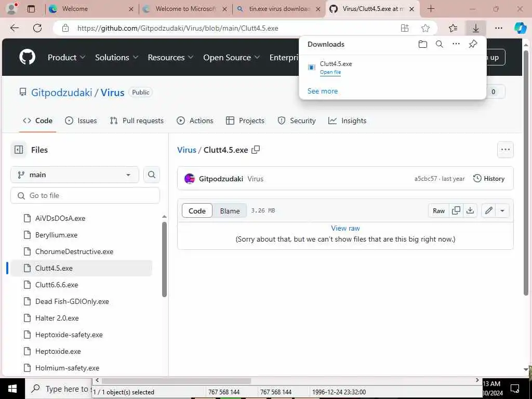This screenshot has width=532, height=399.
Task: Search this repository magnifier button
Action: click(152, 175)
